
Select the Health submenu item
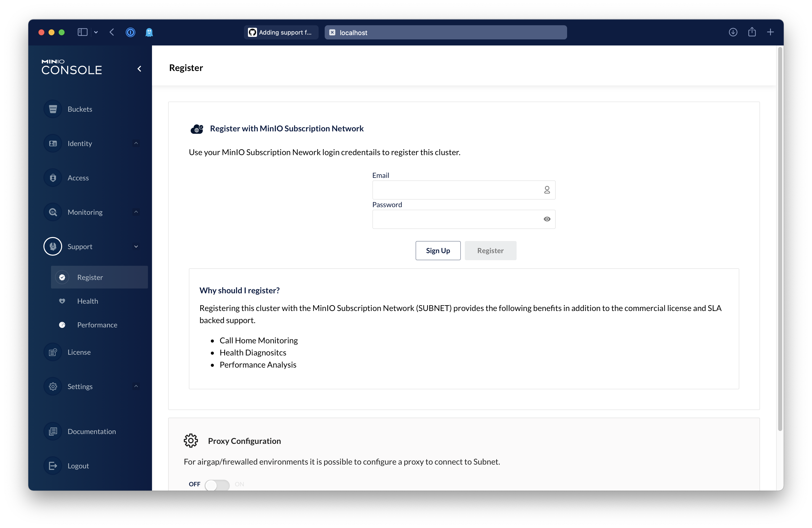point(99,301)
